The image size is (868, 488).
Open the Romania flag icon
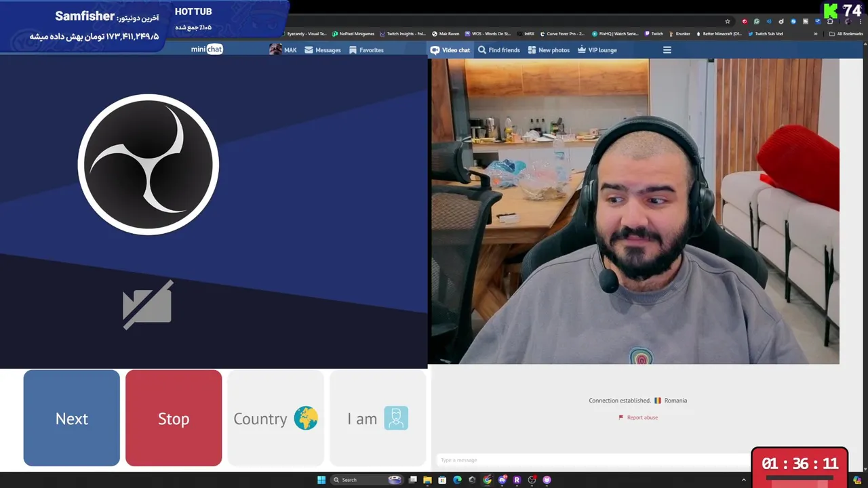(658, 401)
